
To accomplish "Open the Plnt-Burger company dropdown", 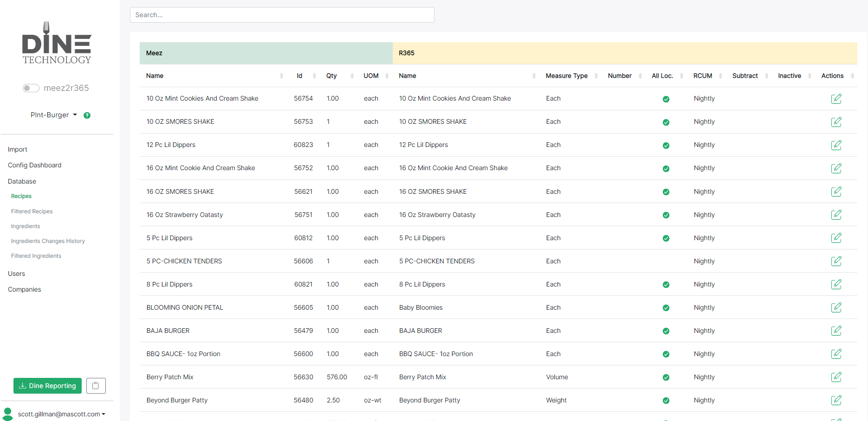I will pos(54,115).
